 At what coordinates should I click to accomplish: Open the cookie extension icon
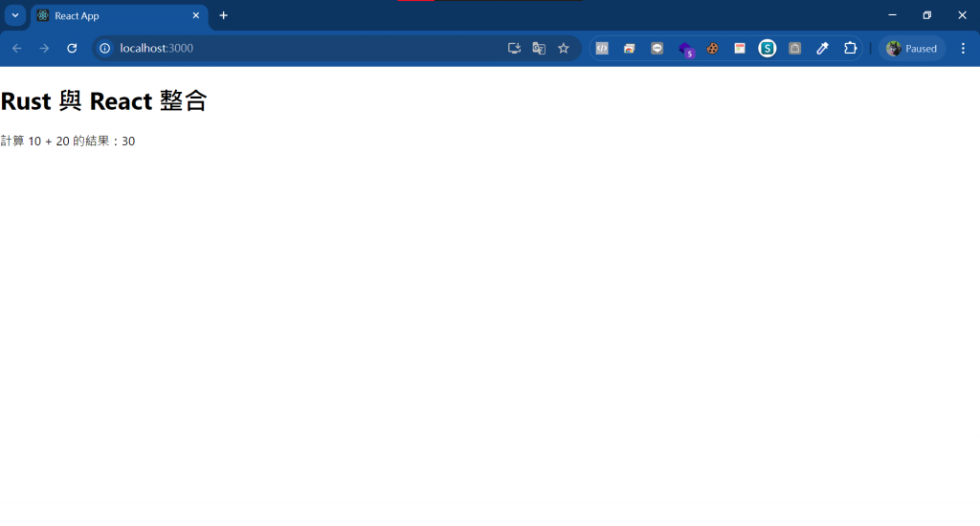tap(712, 48)
